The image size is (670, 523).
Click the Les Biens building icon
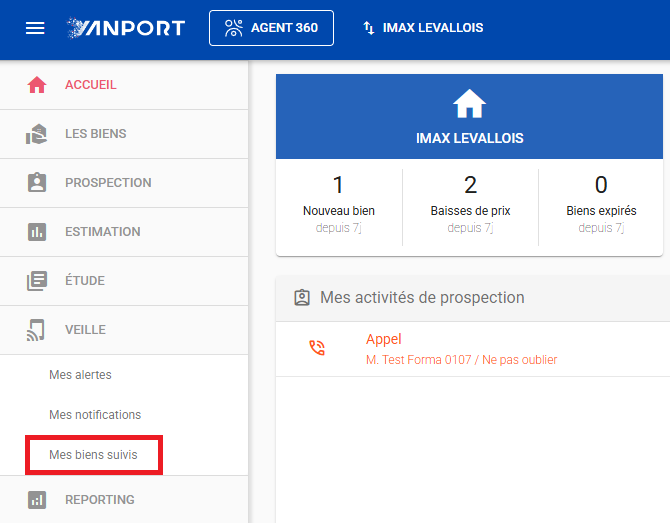tap(37, 134)
